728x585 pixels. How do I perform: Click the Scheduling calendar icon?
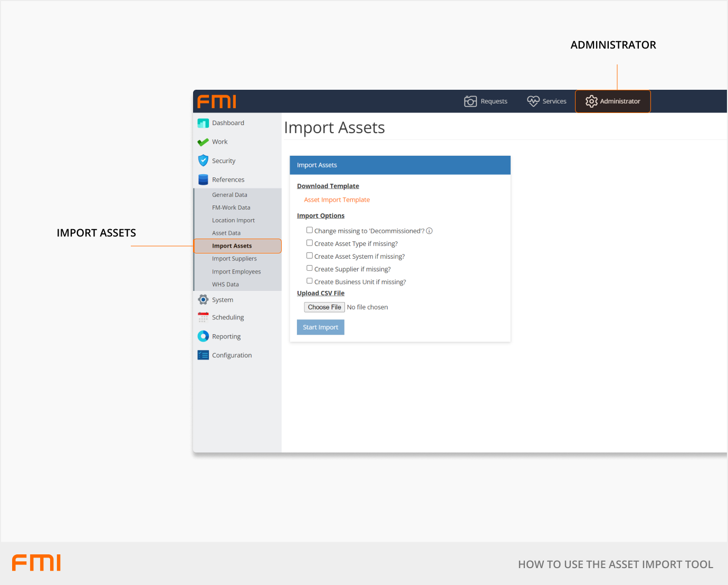(203, 317)
